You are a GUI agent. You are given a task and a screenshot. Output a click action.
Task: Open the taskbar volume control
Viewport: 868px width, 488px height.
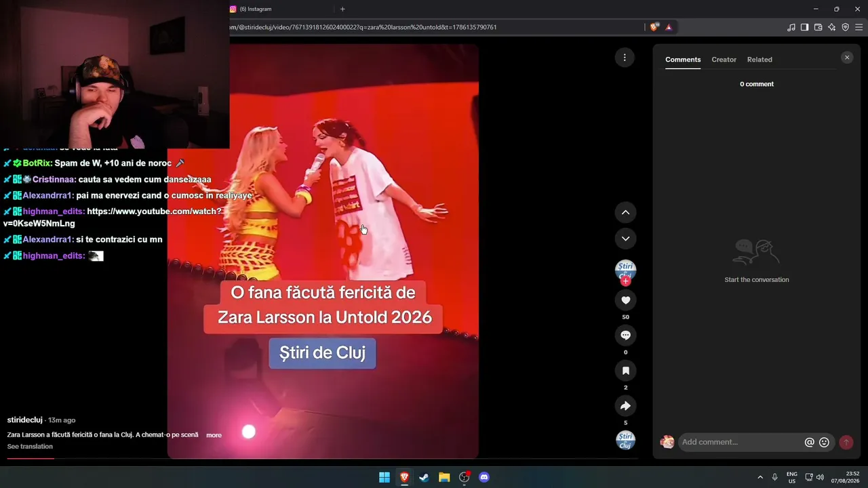[x=820, y=477]
